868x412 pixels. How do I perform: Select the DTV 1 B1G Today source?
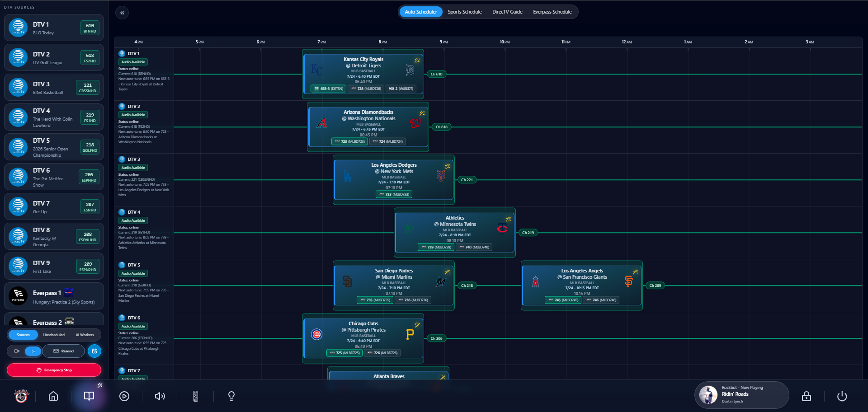coord(54,28)
